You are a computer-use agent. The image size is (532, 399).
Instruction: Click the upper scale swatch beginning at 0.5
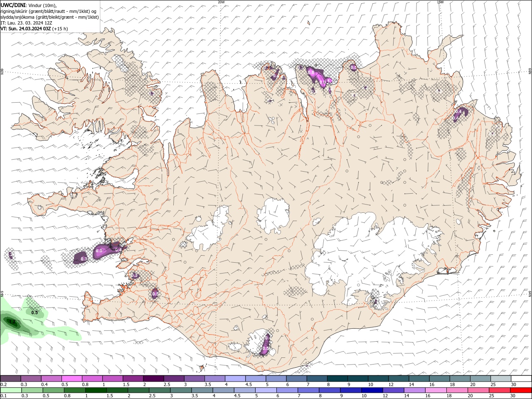(x=71, y=379)
